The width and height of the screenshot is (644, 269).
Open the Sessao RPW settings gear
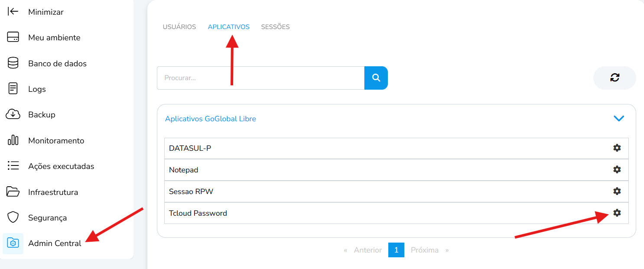pos(617,191)
